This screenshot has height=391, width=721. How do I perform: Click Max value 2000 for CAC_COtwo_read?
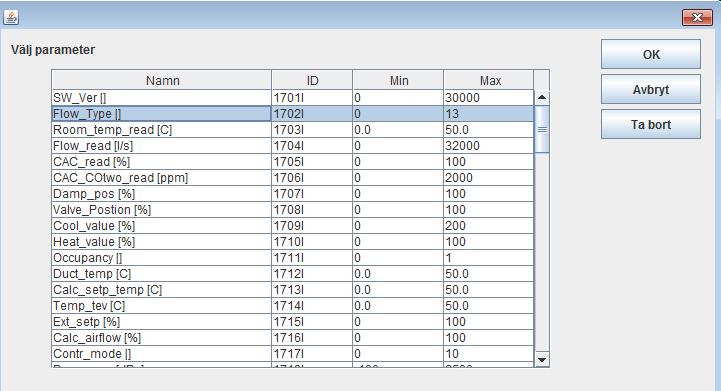[489, 178]
